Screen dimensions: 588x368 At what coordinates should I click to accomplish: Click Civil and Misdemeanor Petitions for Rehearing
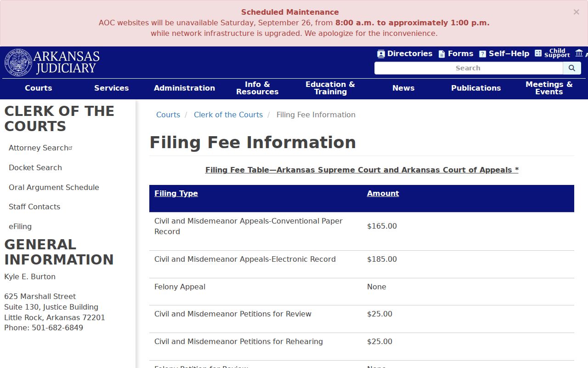pos(238,342)
